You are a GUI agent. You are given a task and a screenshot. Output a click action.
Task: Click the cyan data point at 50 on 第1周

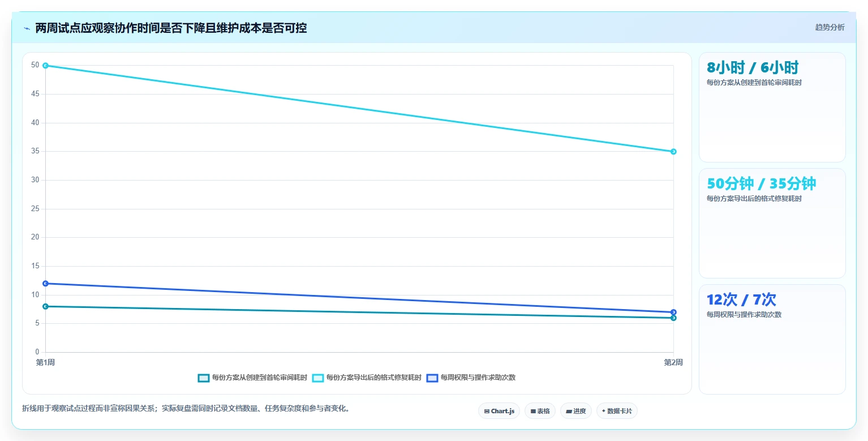click(45, 66)
